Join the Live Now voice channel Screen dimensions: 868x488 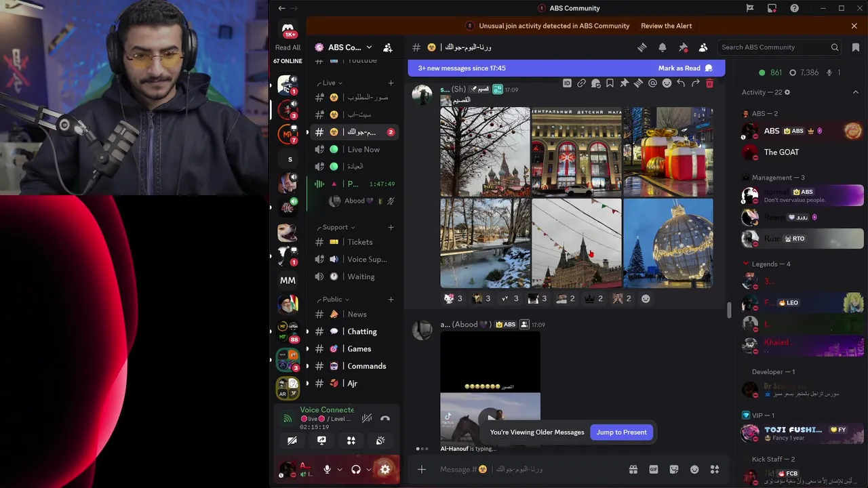(355, 149)
